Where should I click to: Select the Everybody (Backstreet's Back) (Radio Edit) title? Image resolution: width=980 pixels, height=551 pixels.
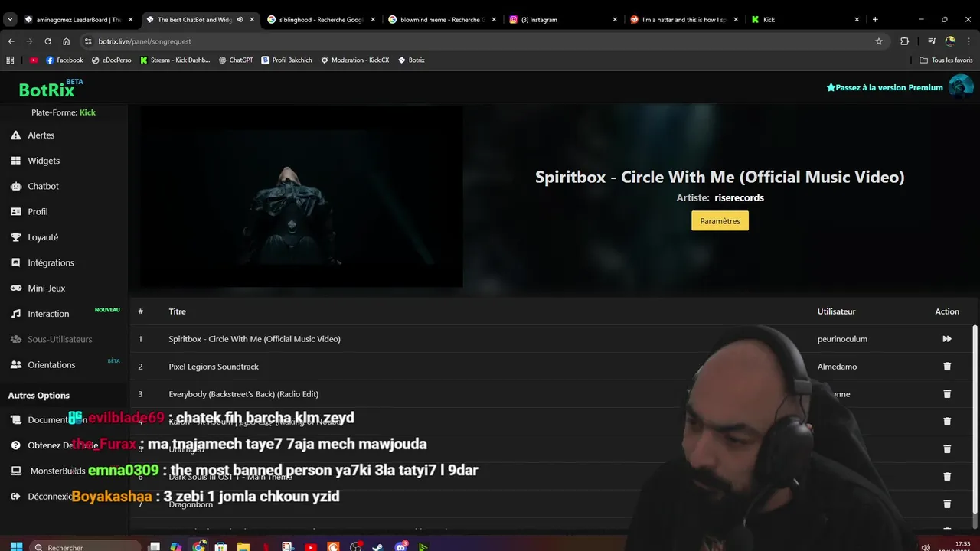coord(243,394)
